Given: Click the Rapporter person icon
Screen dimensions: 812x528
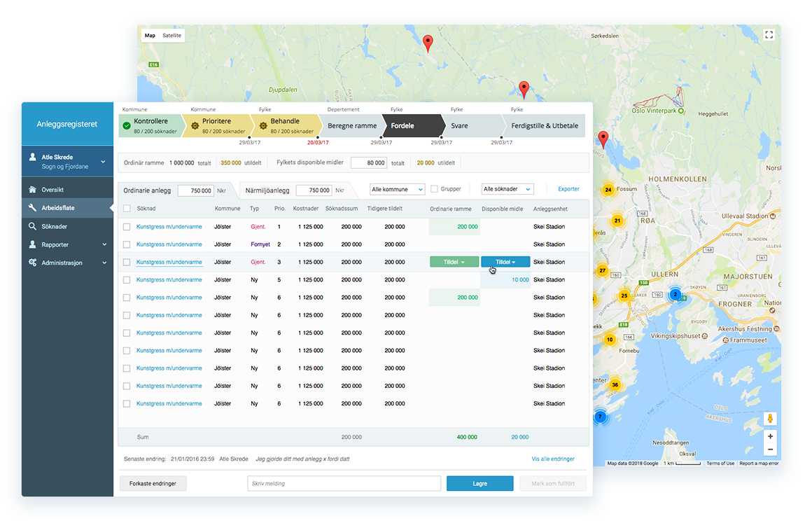Looking at the screenshot, I should [x=33, y=244].
